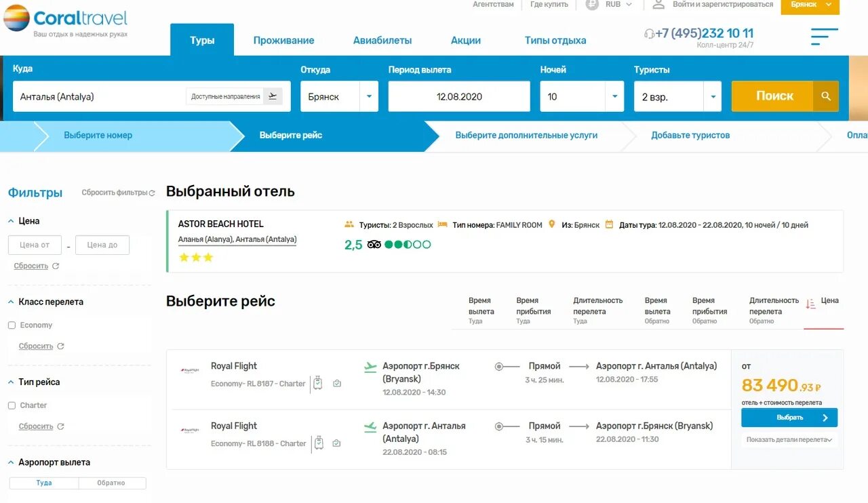
Task: Click baggage icon for flight RL 8188
Action: click(x=317, y=443)
